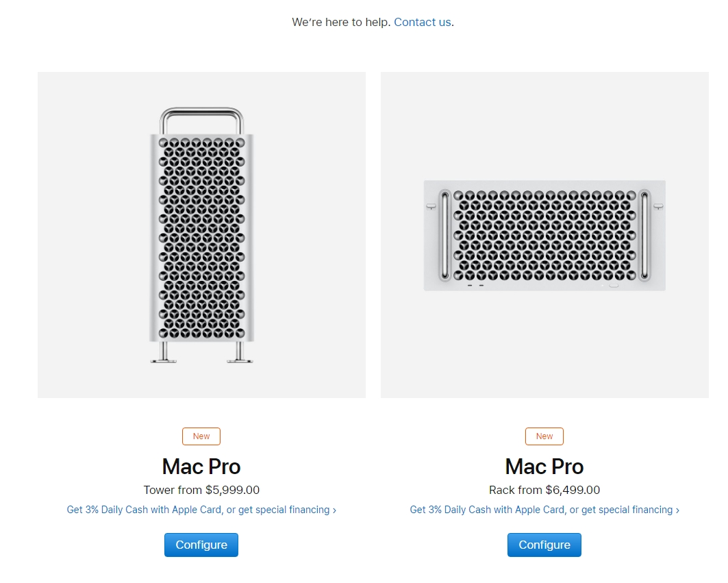Click the Rack from $6,499.00 price text
Viewport: 728px width, 583px height.
(x=544, y=490)
